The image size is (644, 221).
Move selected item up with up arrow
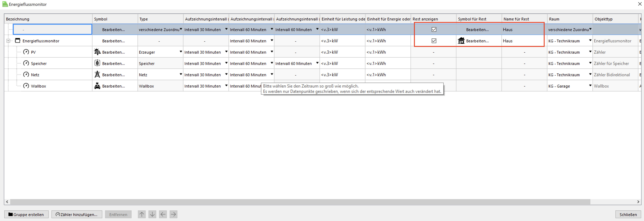(x=142, y=214)
